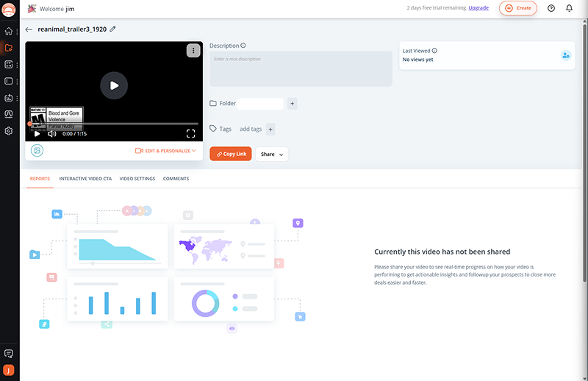Click the thumbnail image icon below video
Viewport: 588px width, 381px height.
click(x=37, y=150)
